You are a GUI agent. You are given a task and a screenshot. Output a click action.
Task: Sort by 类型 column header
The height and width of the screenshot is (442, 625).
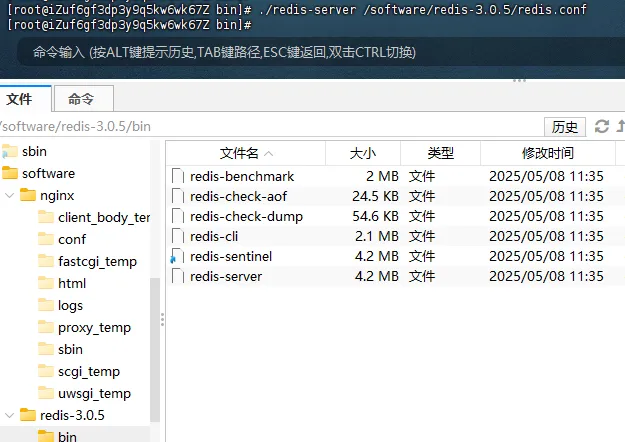(440, 153)
